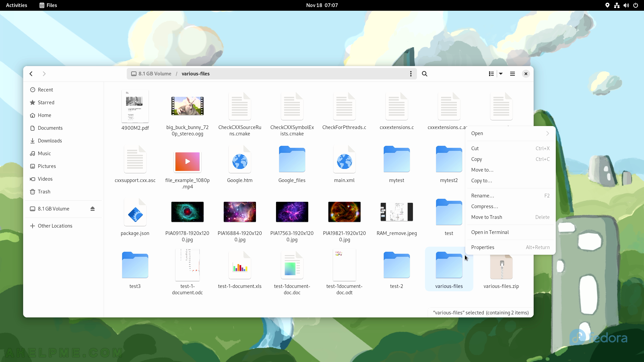
Task: Open Properties from context menu
Action: [511, 247]
